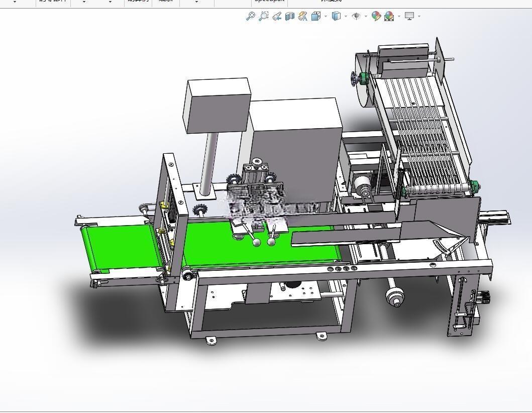Open the Dynamic Annotation Views icon
Viewport: 532px width, 413px height.
302,16
